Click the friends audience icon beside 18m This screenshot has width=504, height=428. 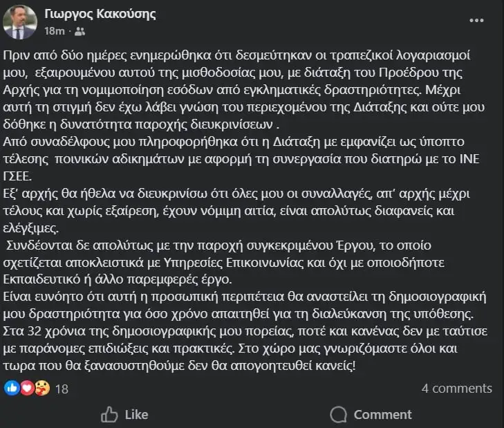pyautogui.click(x=81, y=31)
